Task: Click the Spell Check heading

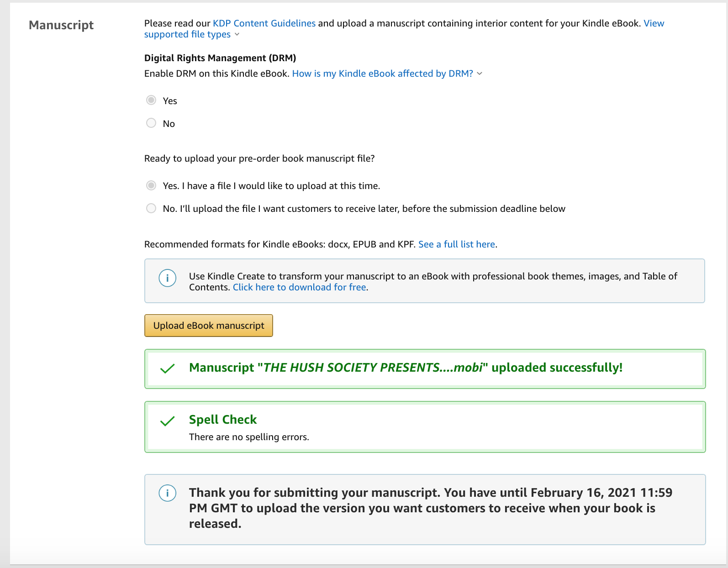Action: (223, 420)
